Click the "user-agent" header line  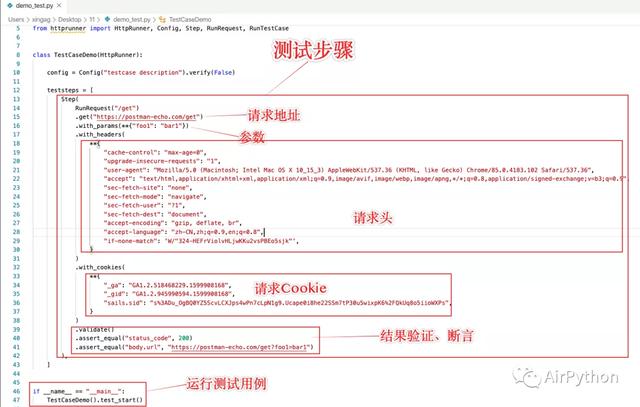point(349,170)
